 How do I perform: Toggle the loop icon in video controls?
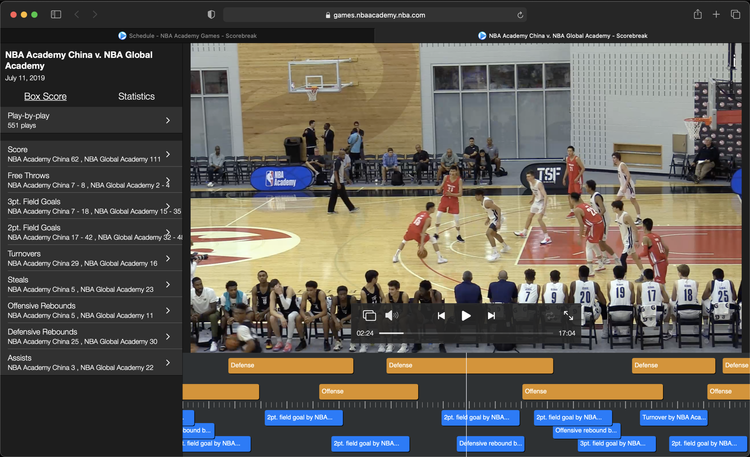point(550,315)
